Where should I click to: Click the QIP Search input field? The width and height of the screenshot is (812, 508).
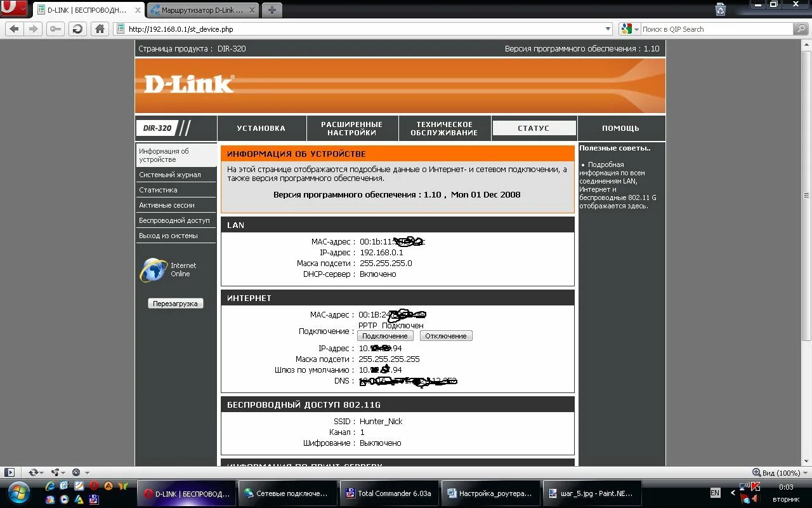click(x=716, y=29)
